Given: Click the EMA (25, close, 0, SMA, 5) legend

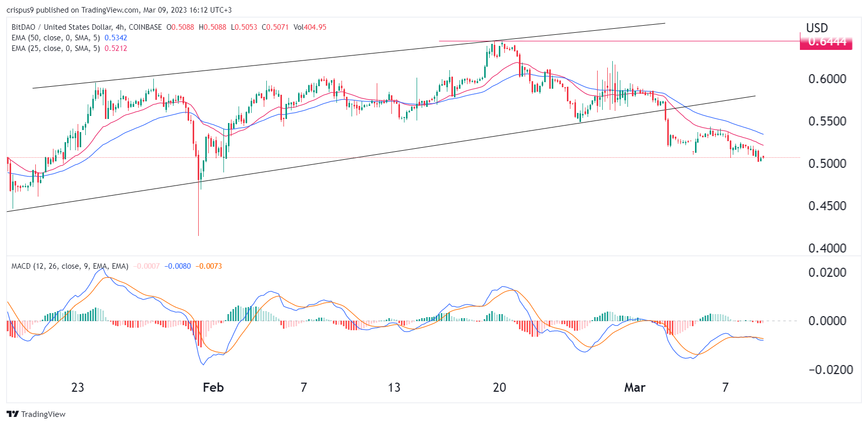Looking at the screenshot, I should (x=55, y=48).
